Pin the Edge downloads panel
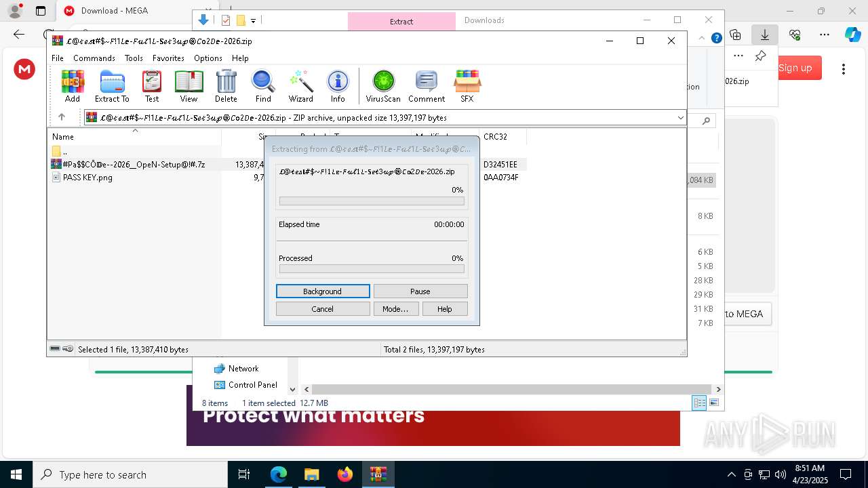The image size is (868, 488). point(761,56)
